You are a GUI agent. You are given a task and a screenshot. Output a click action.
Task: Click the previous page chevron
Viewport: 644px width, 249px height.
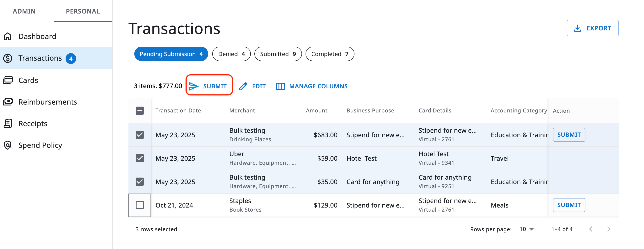pyautogui.click(x=591, y=229)
